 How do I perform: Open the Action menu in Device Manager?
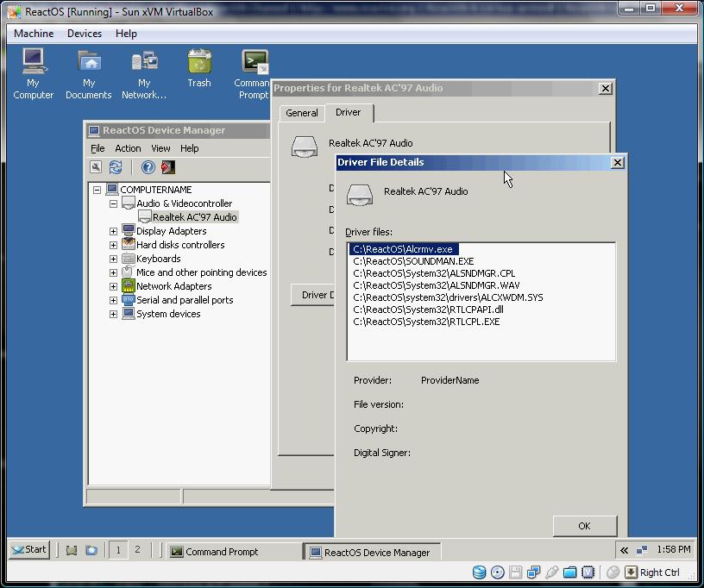click(128, 148)
